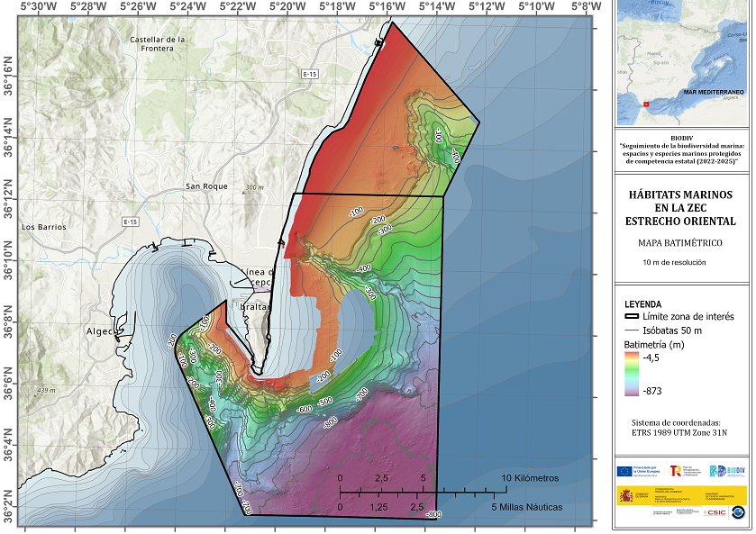This screenshot has height=534, width=756.
Task: Click the 439 m elevation marker
Action: [46, 391]
